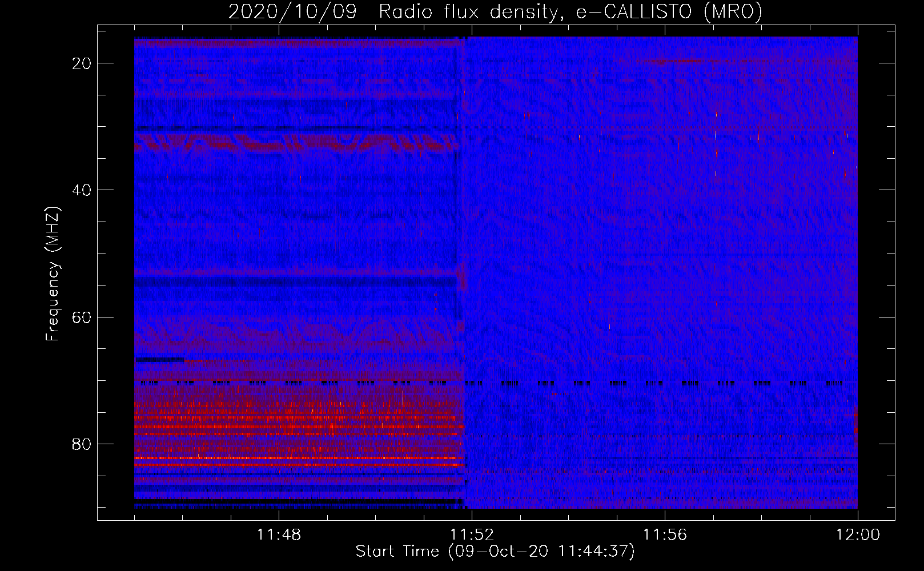The width and height of the screenshot is (924, 571).
Task: Click the time tick label '12:00'
Action: pyautogui.click(x=858, y=535)
